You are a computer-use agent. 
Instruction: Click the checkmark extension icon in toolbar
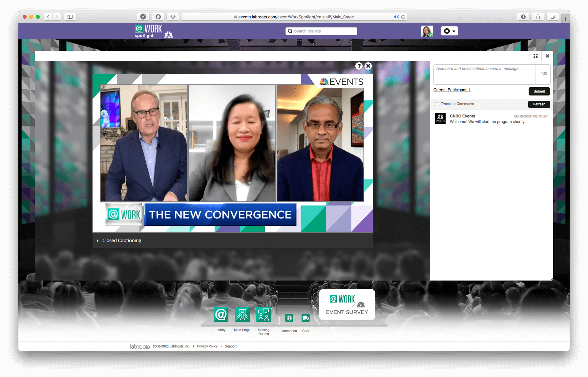click(x=143, y=17)
